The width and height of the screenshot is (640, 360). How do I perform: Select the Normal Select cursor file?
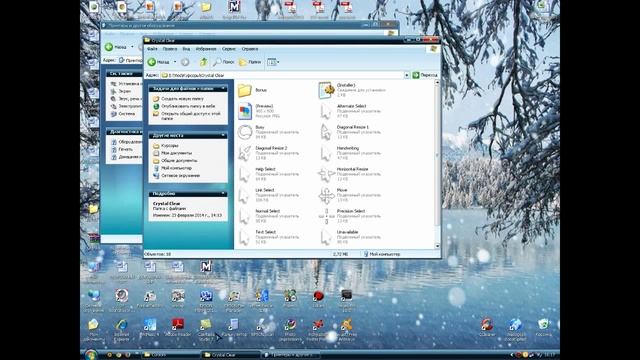pos(268,216)
